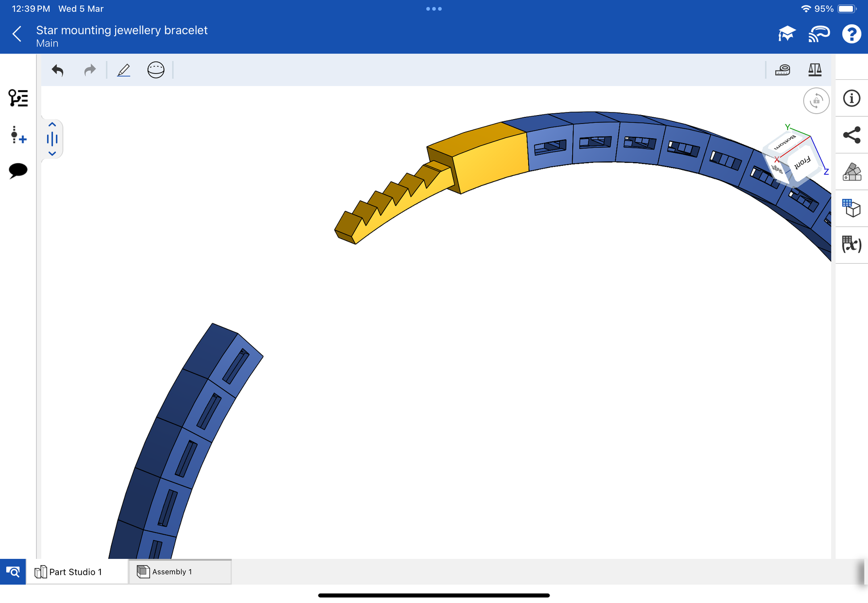Toggle the rotation lock button

coord(816,101)
